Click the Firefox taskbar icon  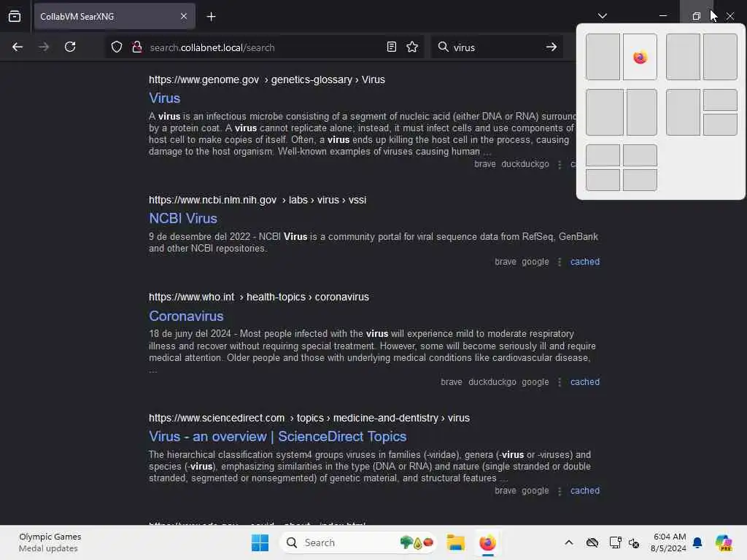487,542
